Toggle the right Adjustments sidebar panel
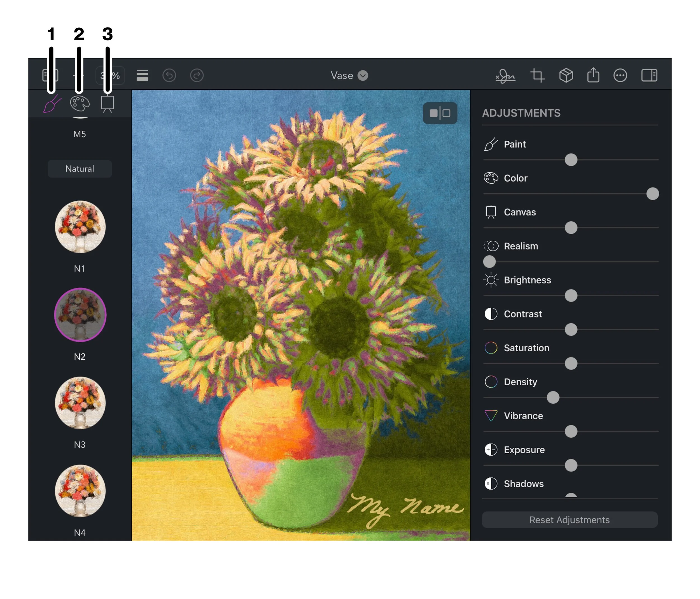 pyautogui.click(x=649, y=75)
